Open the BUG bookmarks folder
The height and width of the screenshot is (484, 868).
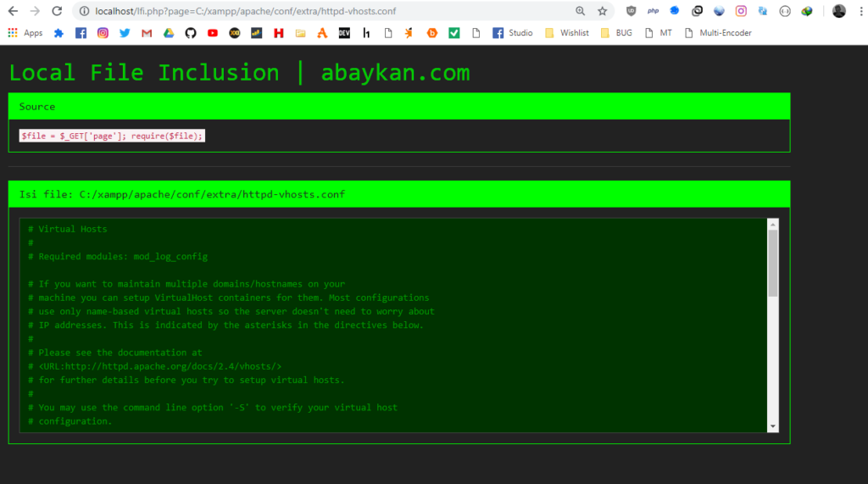click(x=616, y=33)
